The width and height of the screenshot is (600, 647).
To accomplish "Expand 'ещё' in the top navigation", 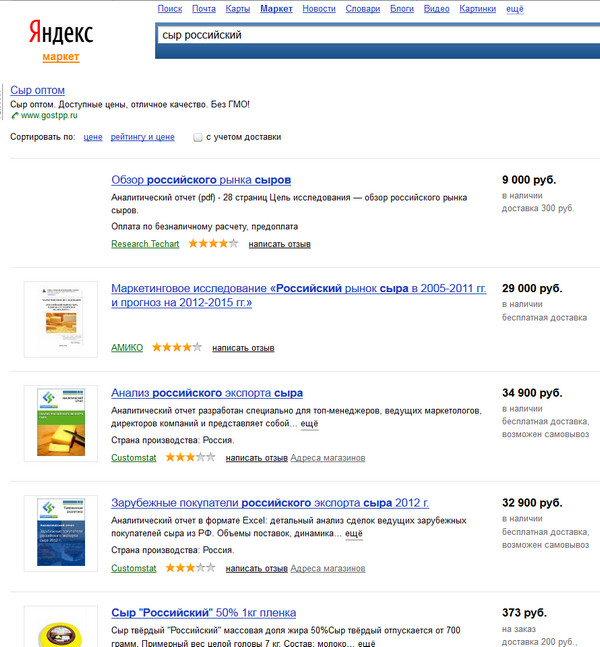I will pos(515,9).
